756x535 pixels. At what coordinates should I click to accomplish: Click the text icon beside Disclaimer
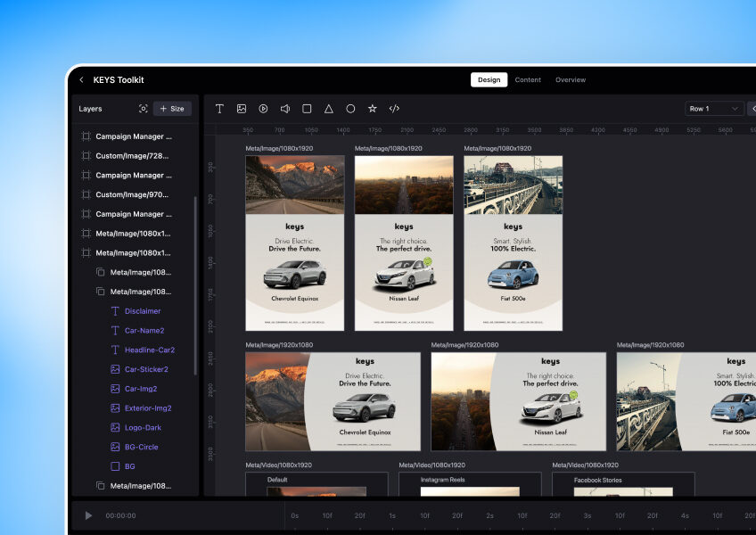point(115,311)
